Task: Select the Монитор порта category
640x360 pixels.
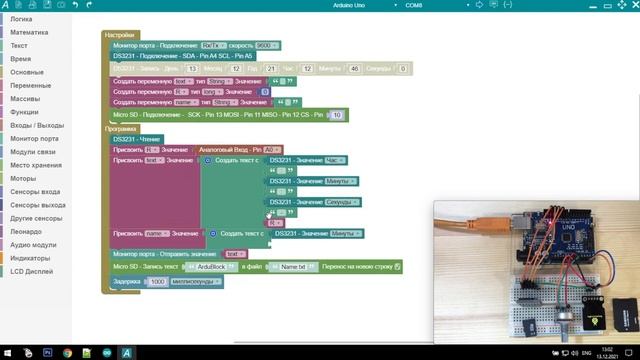Action: click(34, 139)
